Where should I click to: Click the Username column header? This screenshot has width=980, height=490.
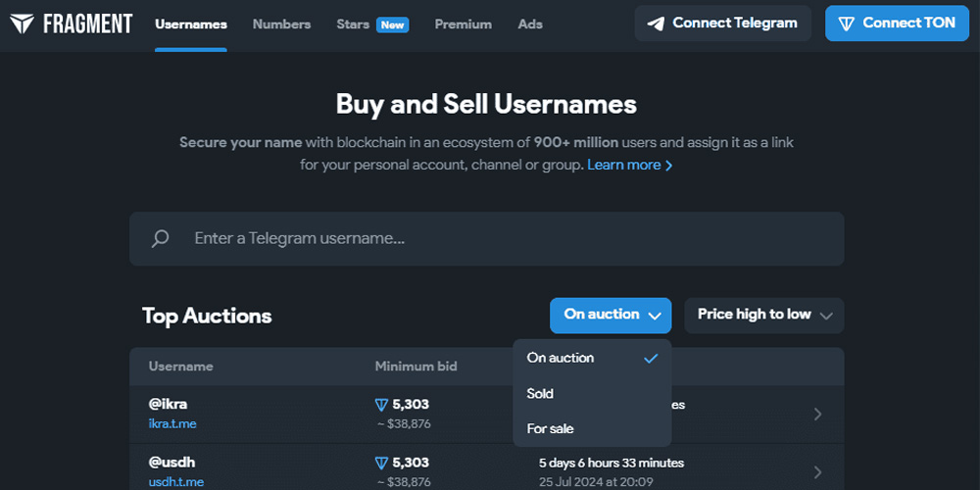180,367
